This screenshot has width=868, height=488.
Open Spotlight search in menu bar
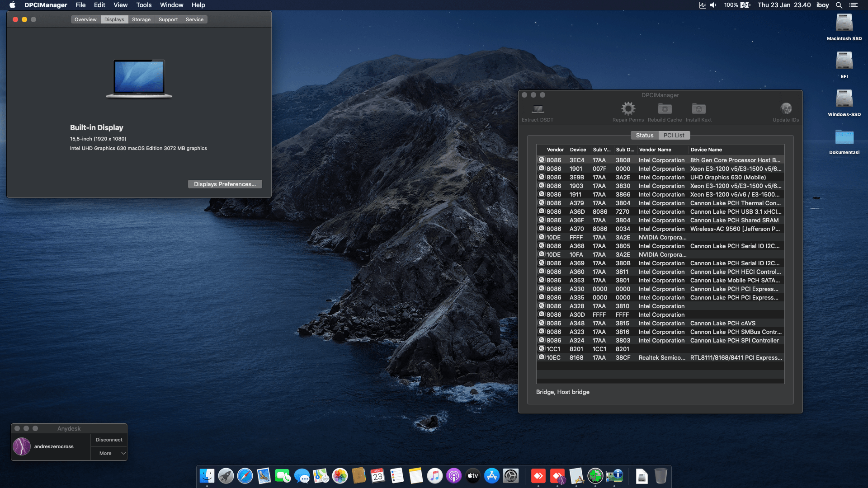pos(839,5)
